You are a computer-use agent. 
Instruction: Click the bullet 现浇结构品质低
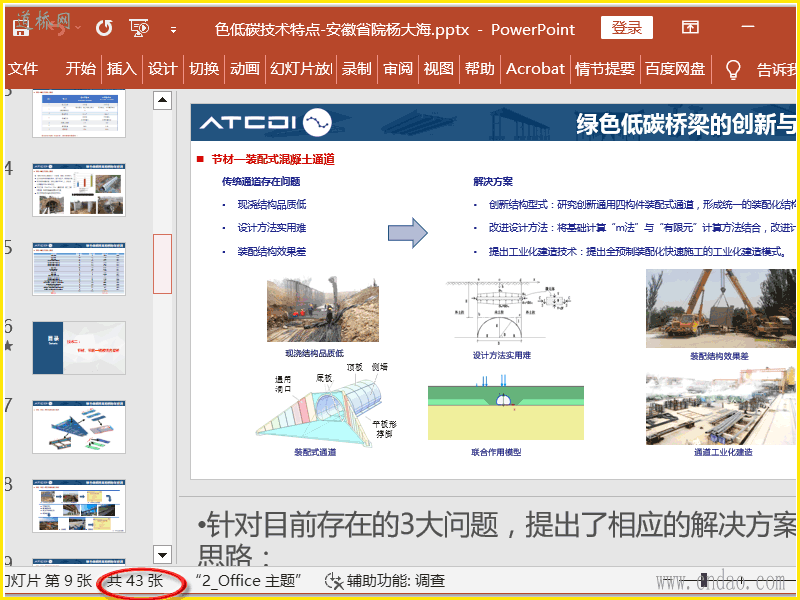tap(272, 205)
